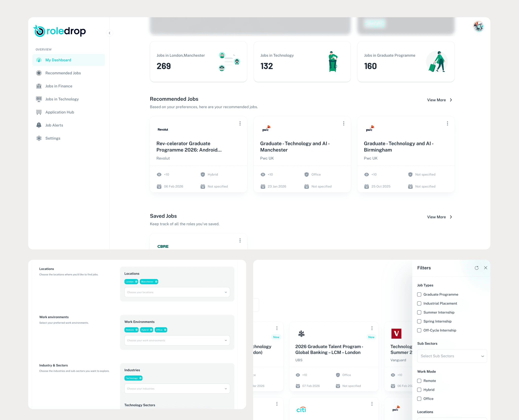
Task: Open Job Alerts in the sidebar
Action: pyautogui.click(x=54, y=125)
